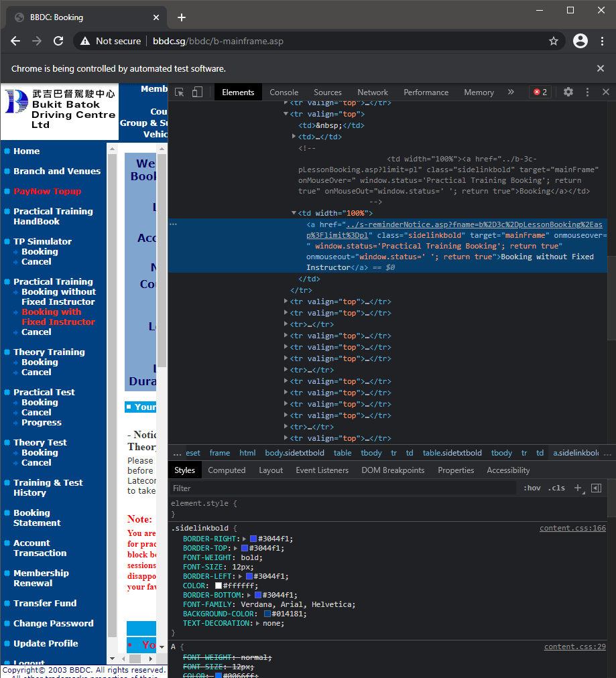Show more DevTools tabs chevron
This screenshot has height=678, width=616.
(x=511, y=92)
